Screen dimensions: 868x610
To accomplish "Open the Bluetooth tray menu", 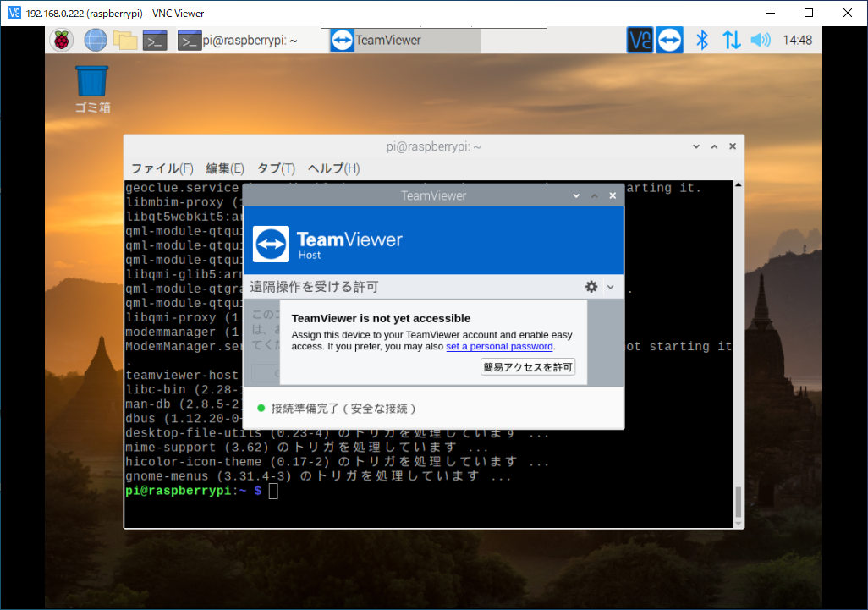I will pos(702,41).
